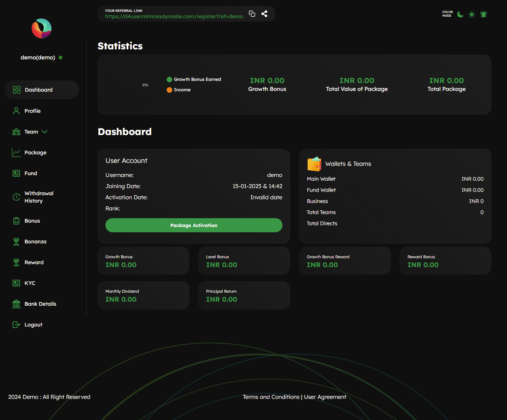
Task: Open the KYC menu item
Action: click(x=30, y=283)
